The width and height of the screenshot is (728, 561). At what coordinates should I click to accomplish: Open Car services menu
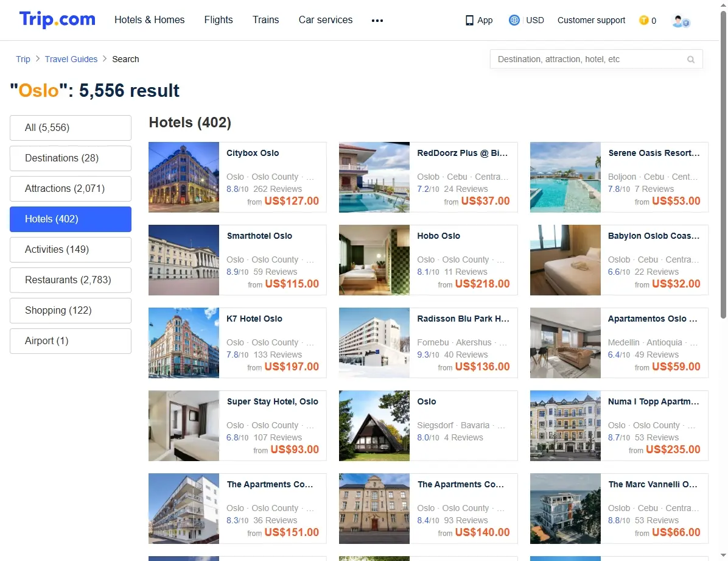coord(326,19)
